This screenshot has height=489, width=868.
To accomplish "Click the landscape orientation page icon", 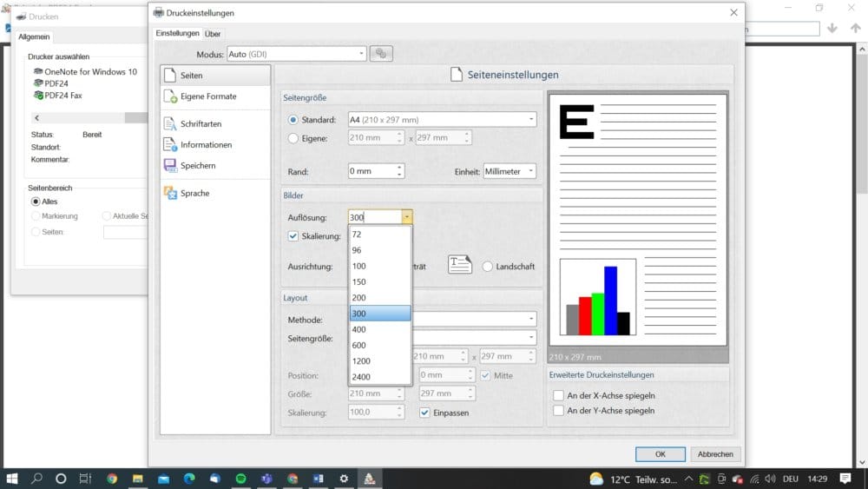I will click(x=459, y=265).
